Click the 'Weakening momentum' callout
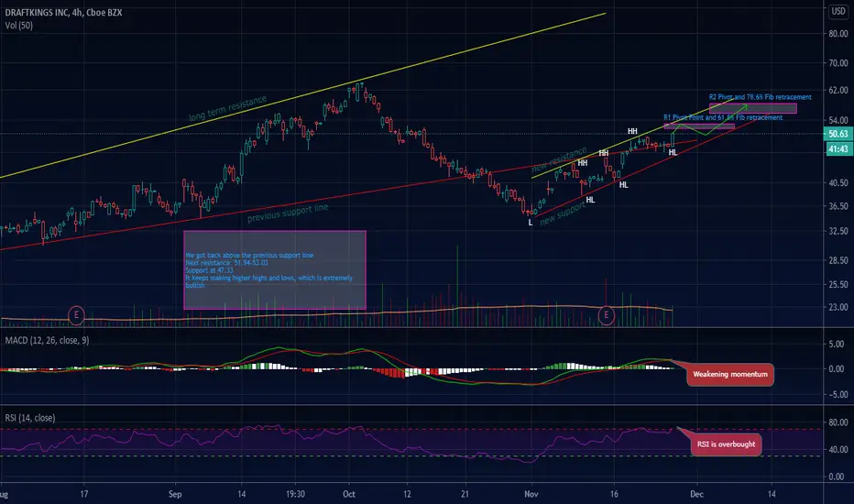This screenshot has height=504, width=854. pos(729,374)
